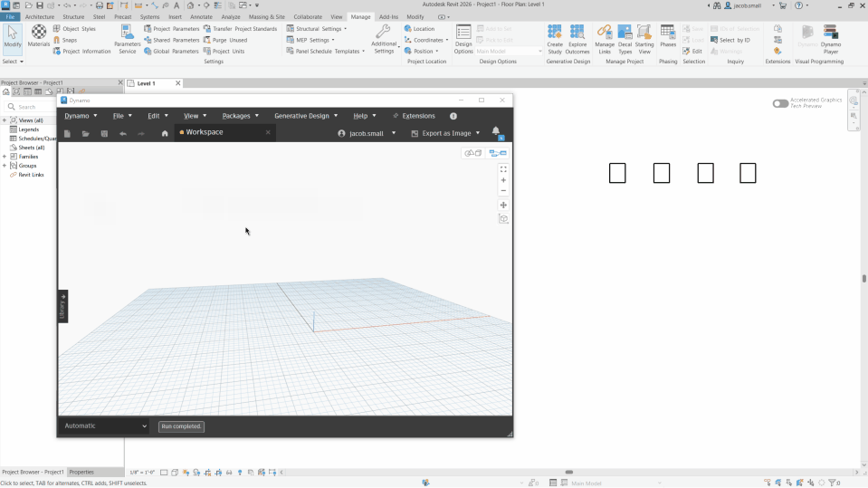The image size is (868, 488).
Task: Run Purge Unused
Action: pyautogui.click(x=225, y=40)
